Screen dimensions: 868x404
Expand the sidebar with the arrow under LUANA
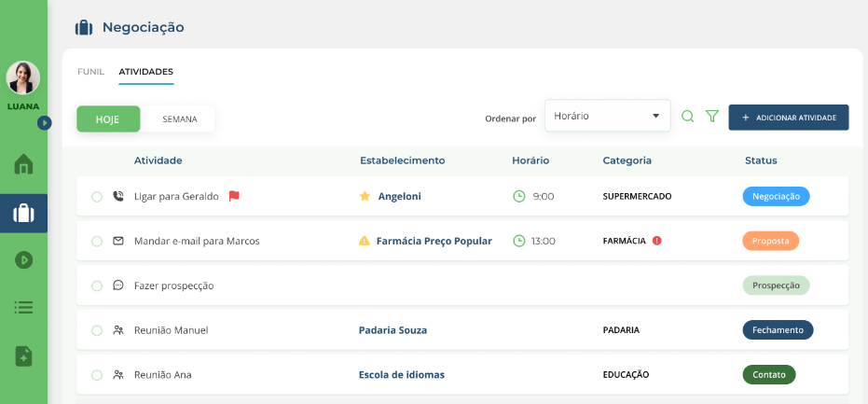[44, 123]
